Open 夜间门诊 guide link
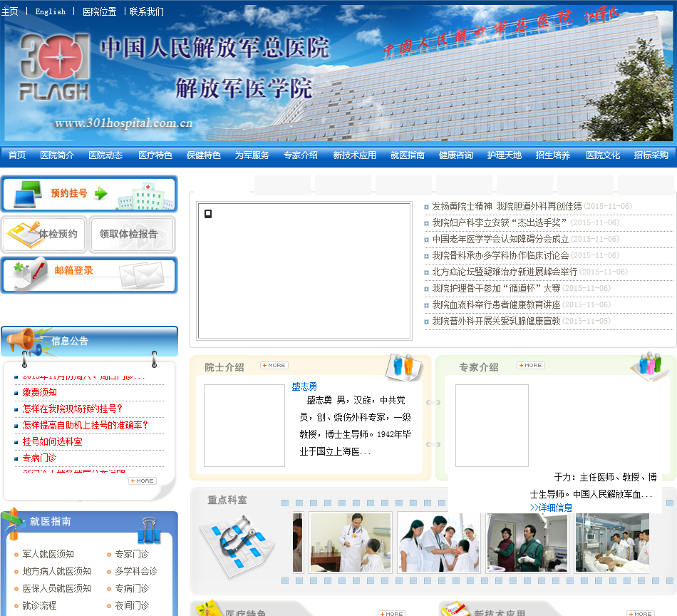The width and height of the screenshot is (677, 616). click(x=132, y=605)
